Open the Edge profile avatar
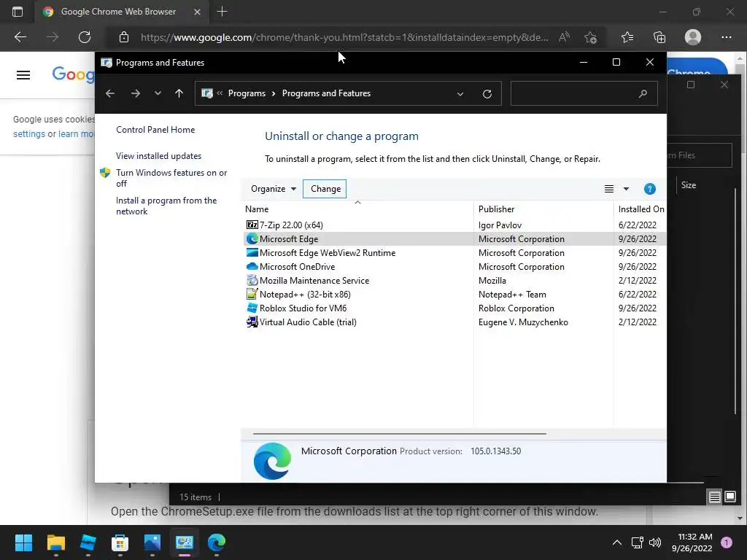This screenshot has height=560, width=747. 693,37
